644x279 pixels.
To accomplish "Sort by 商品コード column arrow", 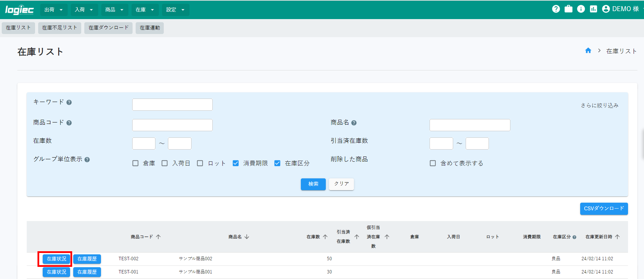I will click(x=158, y=237).
